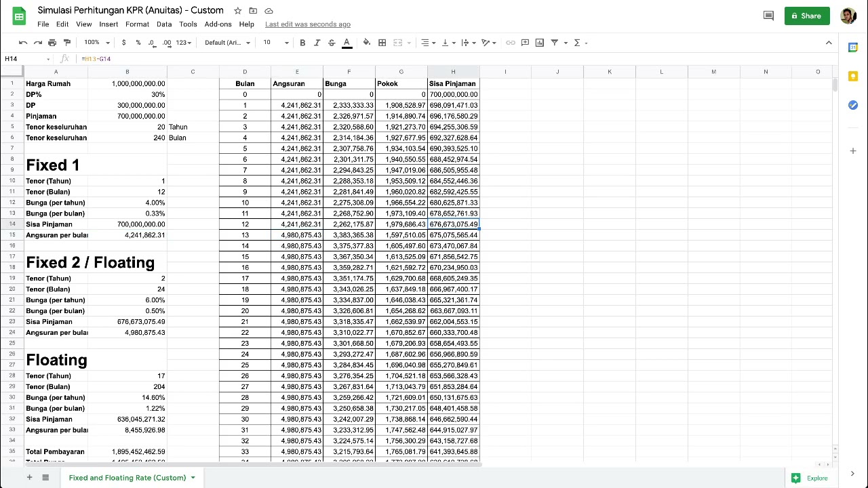Click the Explore button

[x=810, y=478]
